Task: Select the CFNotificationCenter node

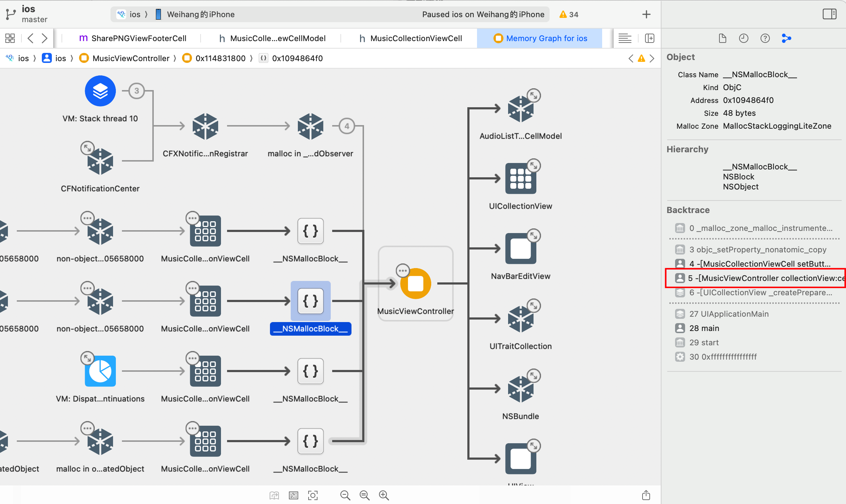Action: 100,161
